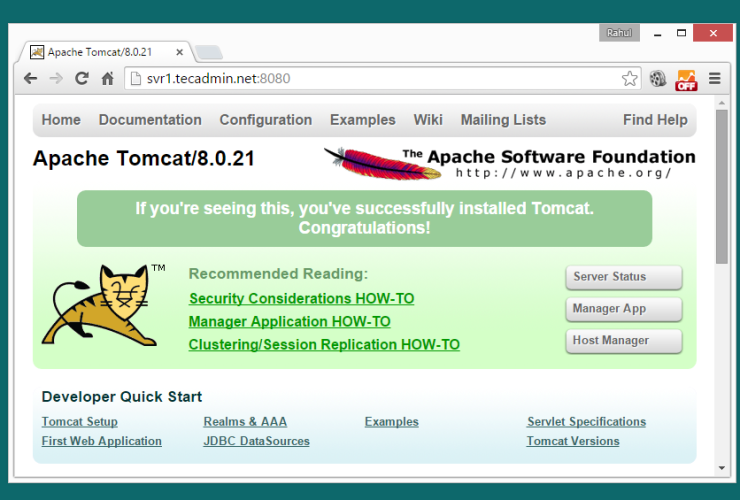Click the browser forward arrow
The width and height of the screenshot is (740, 500).
point(56,79)
